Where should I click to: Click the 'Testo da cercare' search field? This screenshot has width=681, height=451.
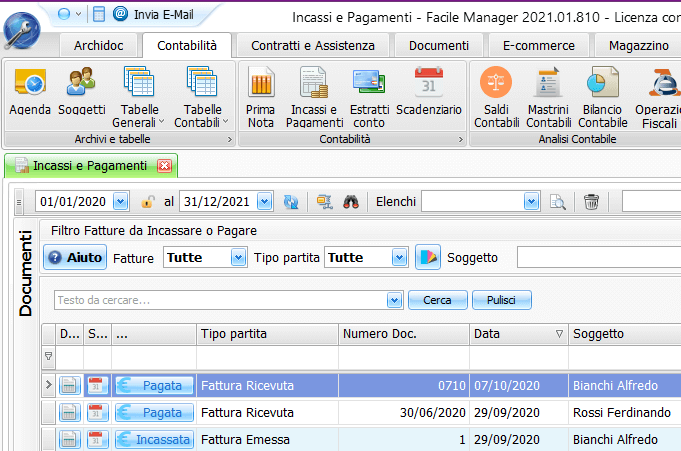click(x=218, y=300)
